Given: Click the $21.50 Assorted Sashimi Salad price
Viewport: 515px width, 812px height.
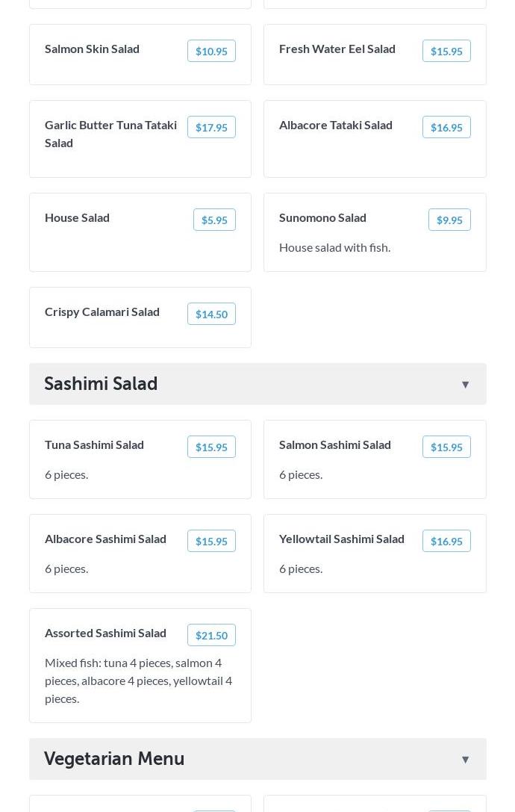Looking at the screenshot, I should pos(211,635).
